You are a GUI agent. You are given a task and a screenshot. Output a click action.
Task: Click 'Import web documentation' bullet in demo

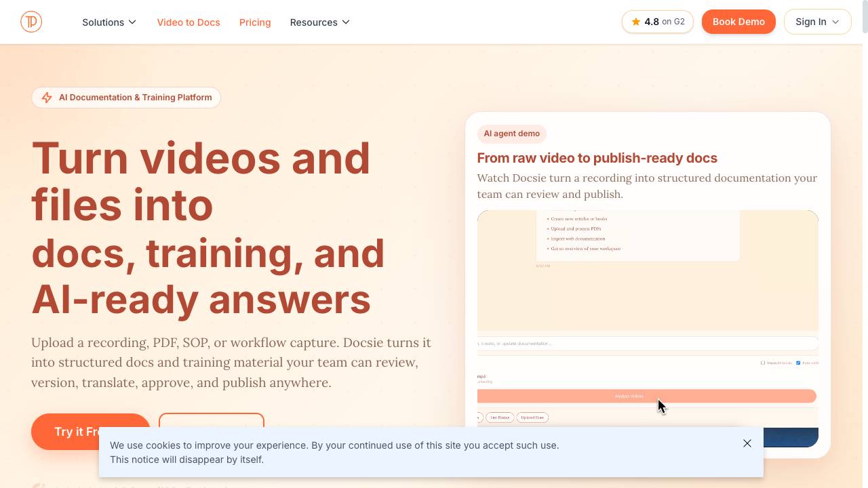(x=576, y=239)
